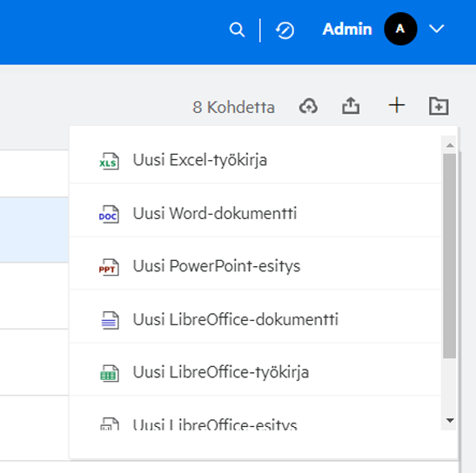The width and height of the screenshot is (476, 473).
Task: Click the recent activity clock icon
Action: [x=285, y=30]
